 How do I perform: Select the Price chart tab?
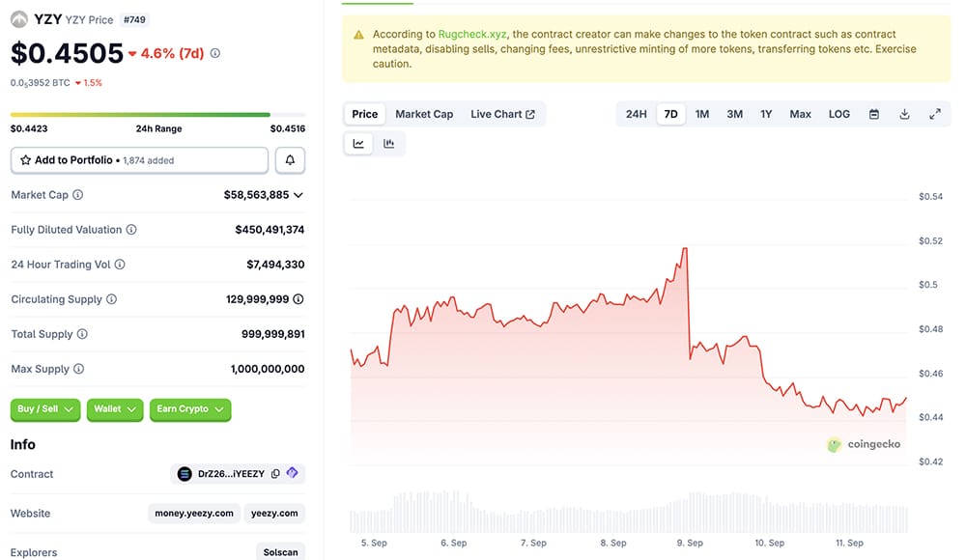coord(365,114)
